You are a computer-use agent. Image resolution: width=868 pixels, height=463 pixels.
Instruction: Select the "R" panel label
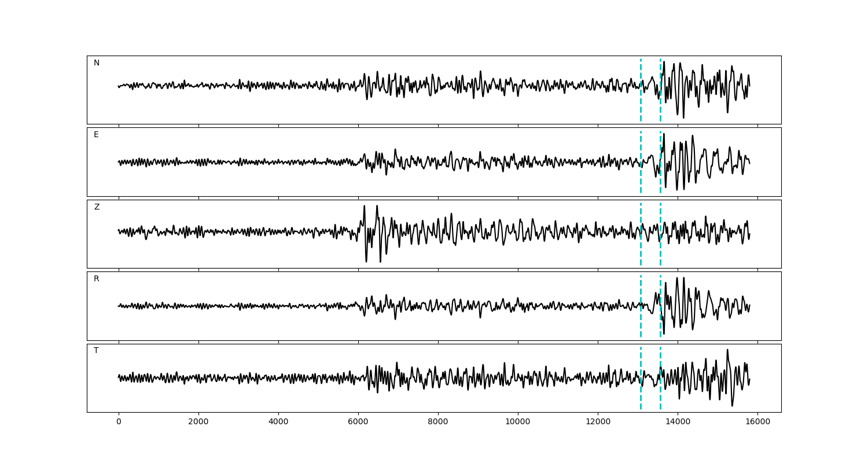[97, 279]
